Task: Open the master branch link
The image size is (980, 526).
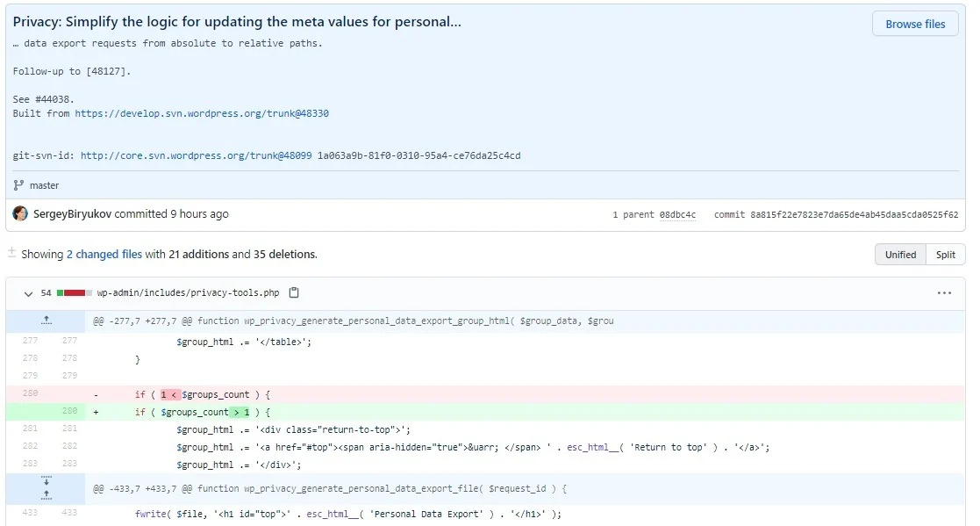Action: [x=45, y=185]
